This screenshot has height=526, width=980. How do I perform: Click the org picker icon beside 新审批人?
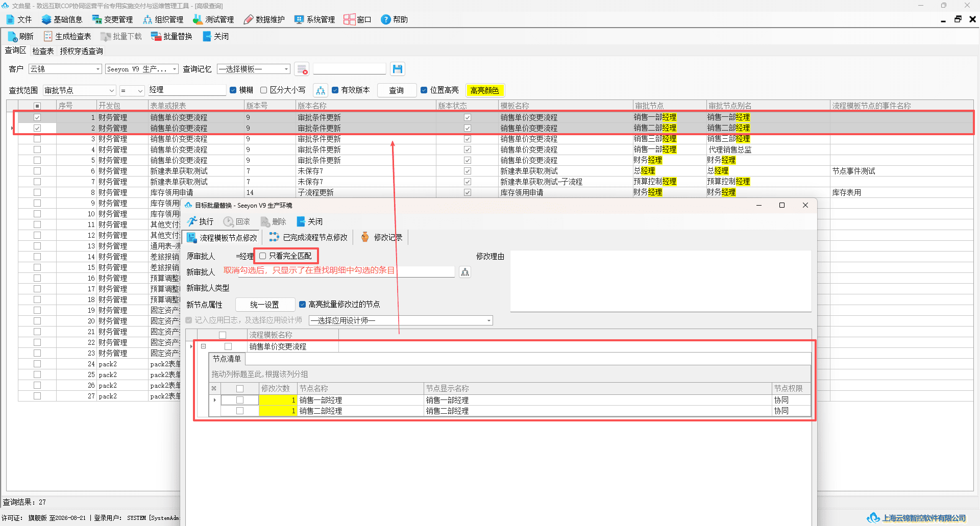click(x=465, y=272)
